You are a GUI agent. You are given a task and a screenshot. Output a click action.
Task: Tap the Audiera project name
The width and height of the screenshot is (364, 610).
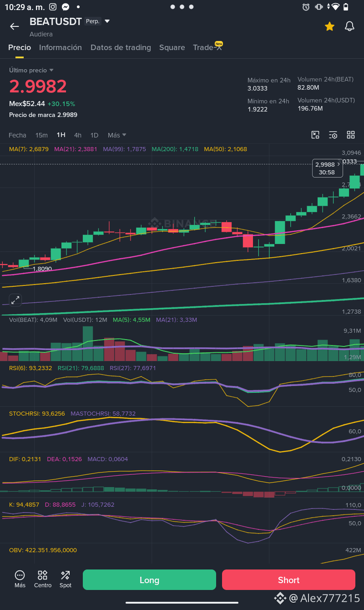click(41, 34)
